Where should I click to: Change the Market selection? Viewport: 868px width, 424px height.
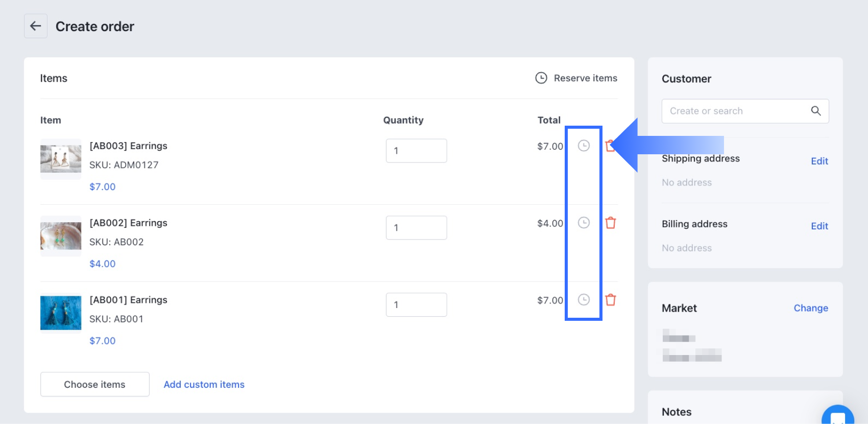(x=811, y=308)
